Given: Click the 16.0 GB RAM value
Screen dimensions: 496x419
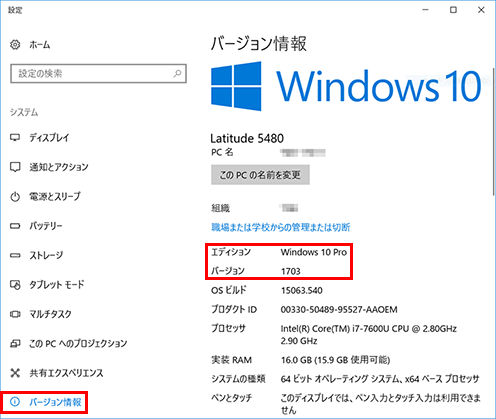Looking at the screenshot, I should (335, 360).
